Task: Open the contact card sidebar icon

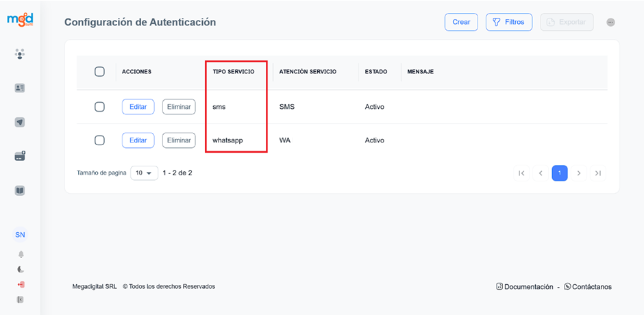Action: pyautogui.click(x=20, y=88)
